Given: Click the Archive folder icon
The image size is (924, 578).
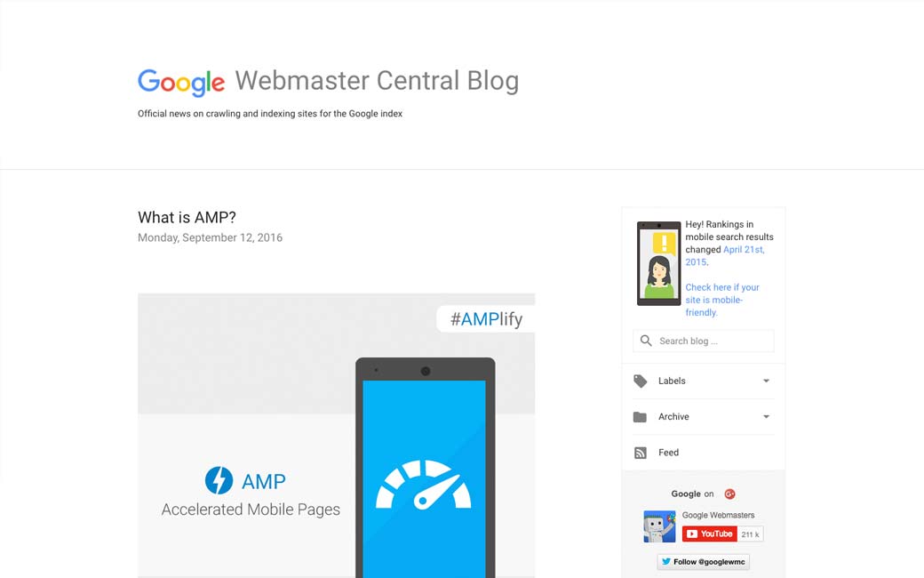Looking at the screenshot, I should coord(640,417).
